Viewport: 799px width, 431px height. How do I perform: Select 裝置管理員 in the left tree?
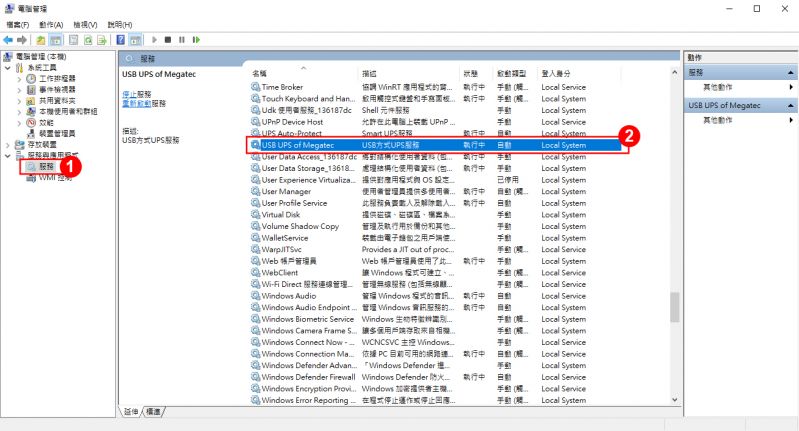point(56,133)
